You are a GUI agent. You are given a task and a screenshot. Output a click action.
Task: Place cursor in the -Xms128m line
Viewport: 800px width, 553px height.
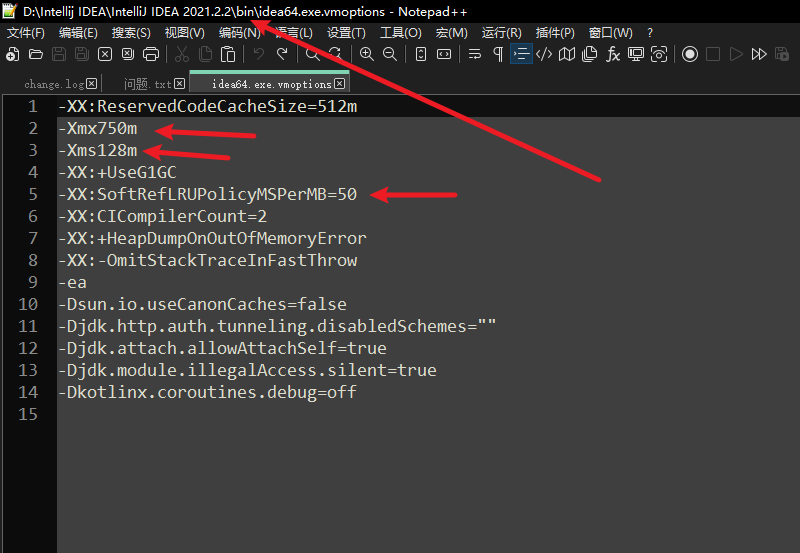pyautogui.click(x=97, y=150)
